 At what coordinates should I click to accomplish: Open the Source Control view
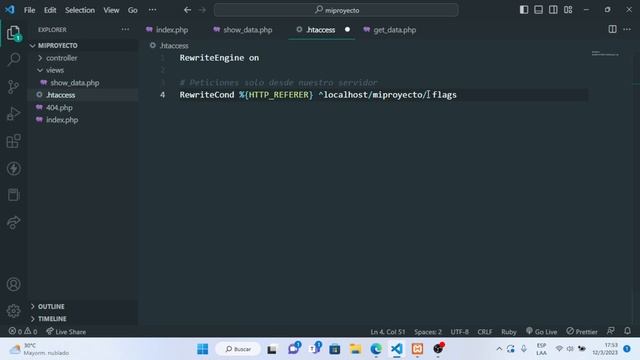point(13,87)
